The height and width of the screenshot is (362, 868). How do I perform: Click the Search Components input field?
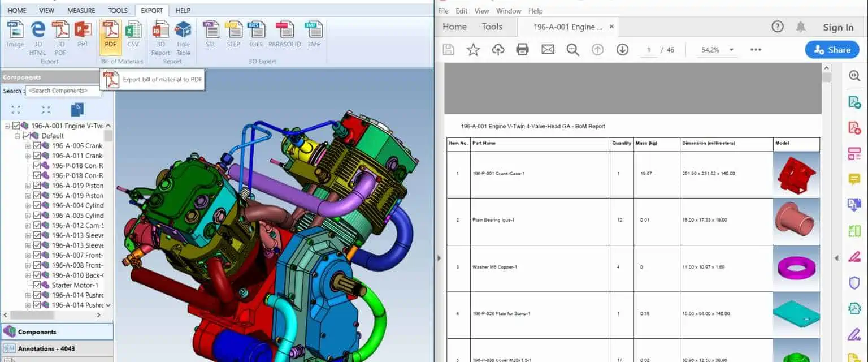63,90
